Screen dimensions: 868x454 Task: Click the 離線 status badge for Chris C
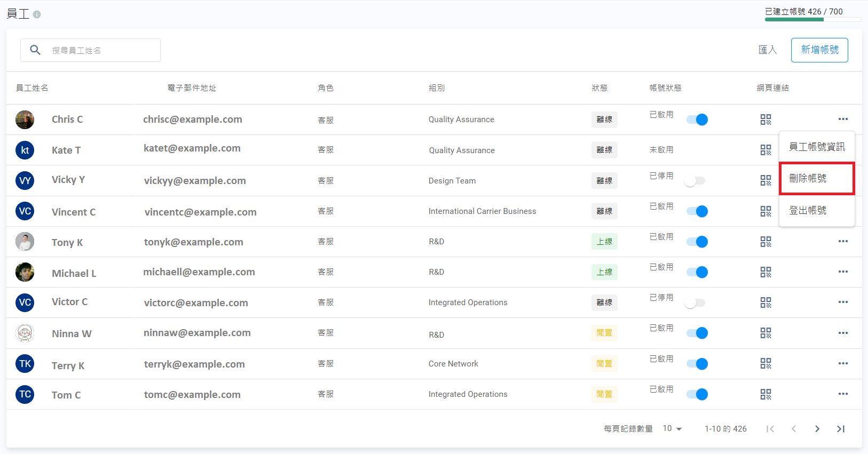pos(604,120)
